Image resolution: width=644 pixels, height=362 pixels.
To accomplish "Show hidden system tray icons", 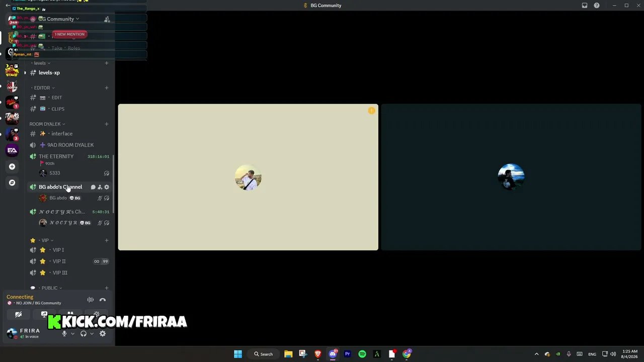I will (536, 354).
